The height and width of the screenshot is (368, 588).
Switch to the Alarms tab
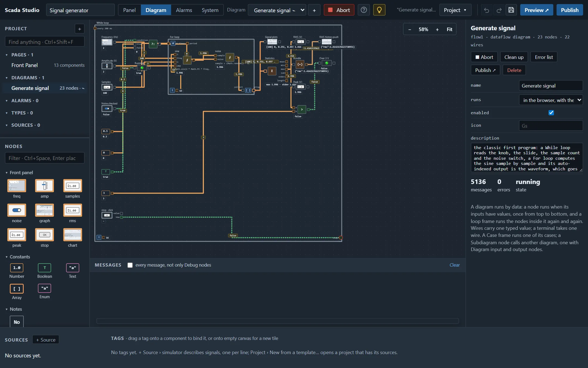point(184,10)
